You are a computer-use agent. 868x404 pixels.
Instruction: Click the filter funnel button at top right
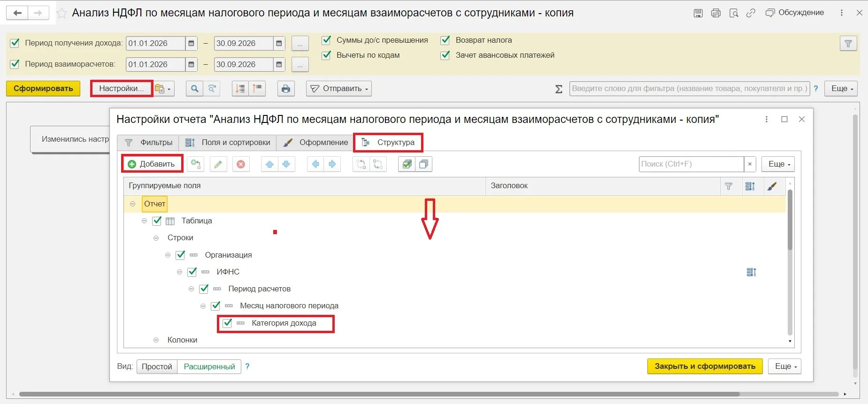[848, 44]
